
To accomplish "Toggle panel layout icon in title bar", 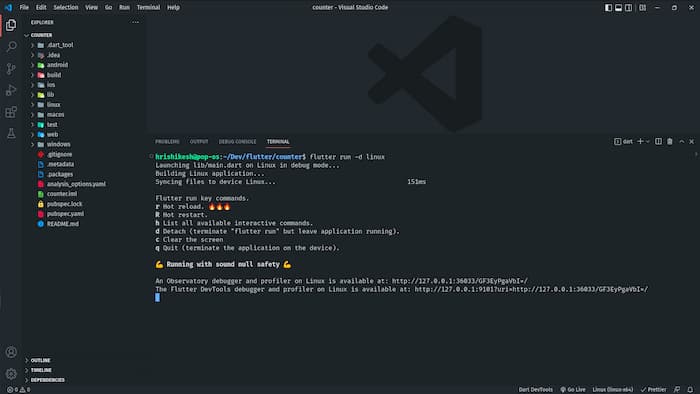I will click(x=618, y=8).
